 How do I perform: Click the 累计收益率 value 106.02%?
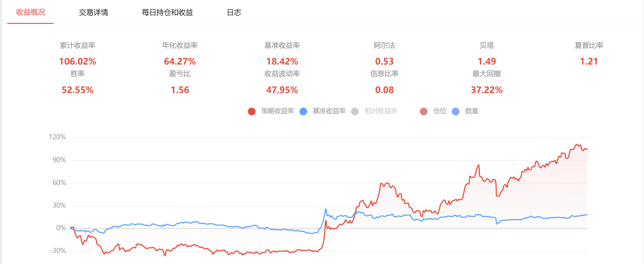pyautogui.click(x=78, y=61)
